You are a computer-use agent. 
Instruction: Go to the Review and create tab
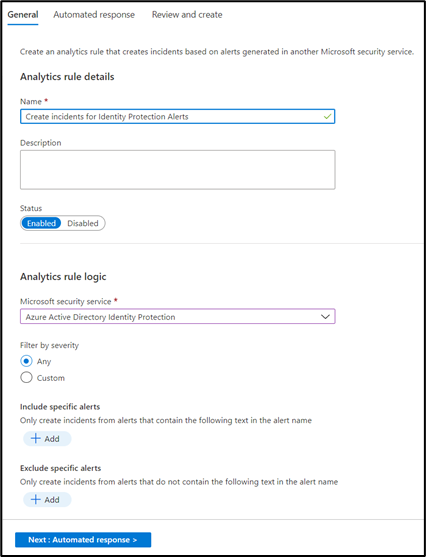pos(187,15)
